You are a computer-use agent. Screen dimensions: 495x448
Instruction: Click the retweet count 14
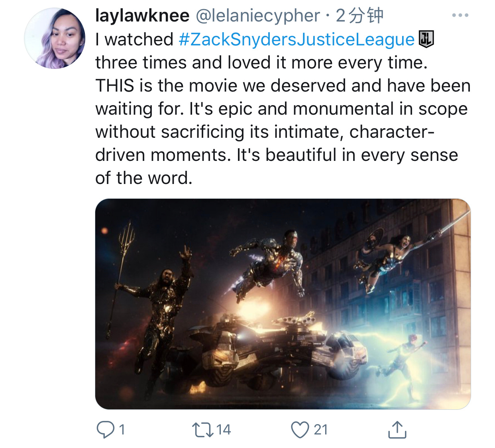click(224, 430)
